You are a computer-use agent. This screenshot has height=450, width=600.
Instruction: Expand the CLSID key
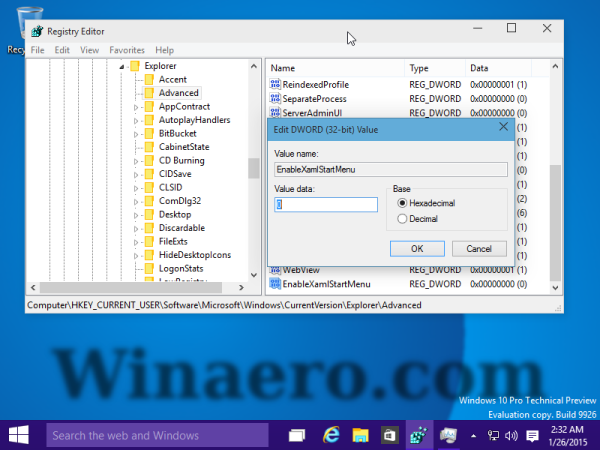pos(136,188)
